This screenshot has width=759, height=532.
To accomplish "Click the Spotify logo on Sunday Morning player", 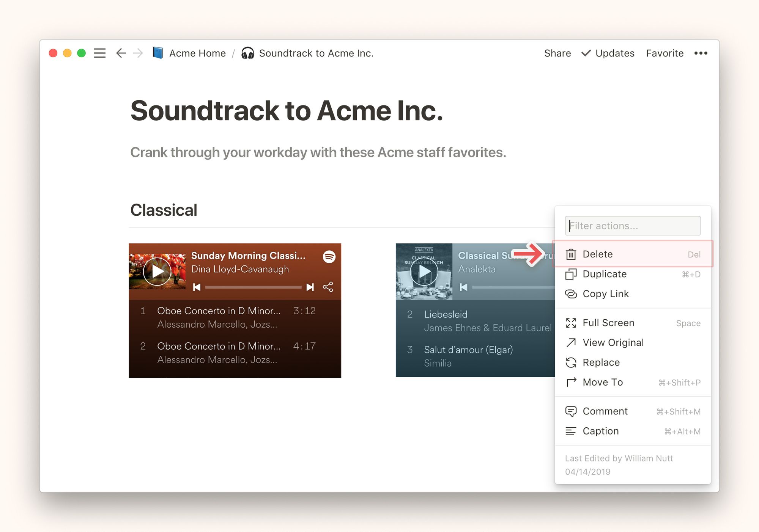I will coord(329,257).
